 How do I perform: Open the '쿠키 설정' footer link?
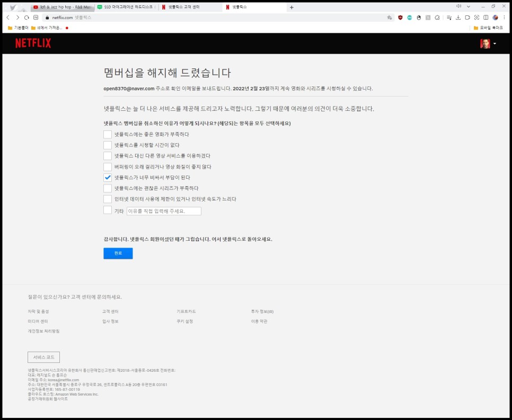[185, 321]
